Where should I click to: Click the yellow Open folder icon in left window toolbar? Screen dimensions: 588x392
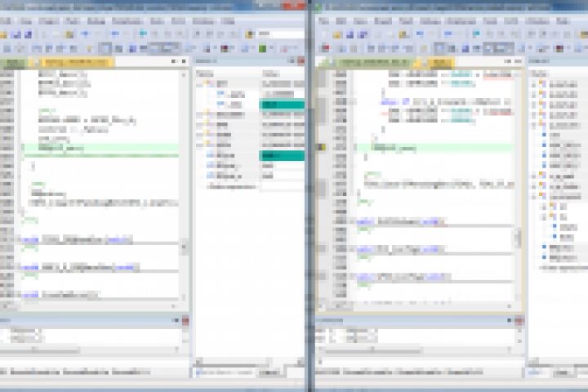[3, 35]
